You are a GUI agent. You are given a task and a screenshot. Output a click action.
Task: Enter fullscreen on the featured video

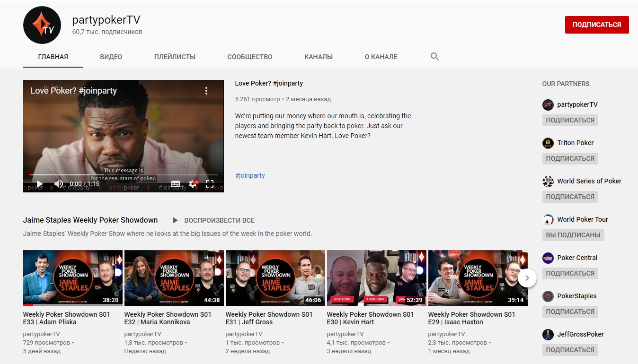(210, 184)
